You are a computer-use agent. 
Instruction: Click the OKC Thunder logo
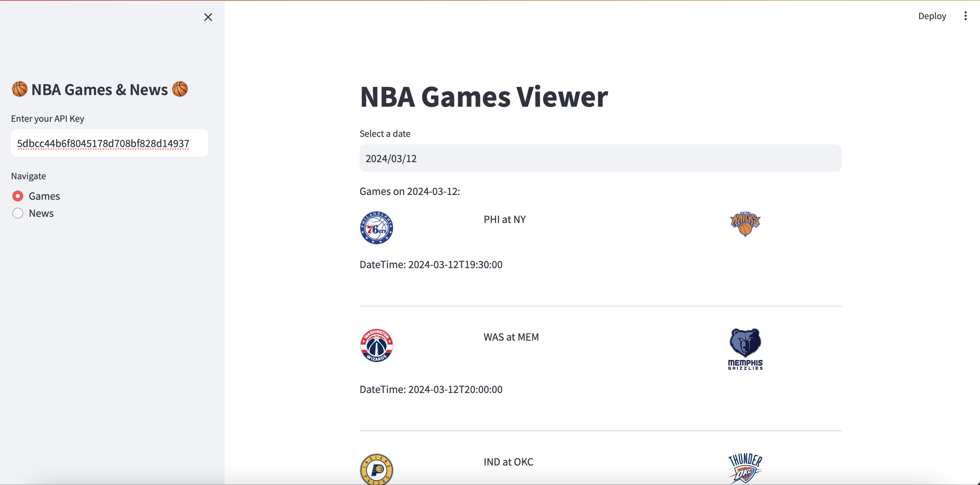point(745,468)
